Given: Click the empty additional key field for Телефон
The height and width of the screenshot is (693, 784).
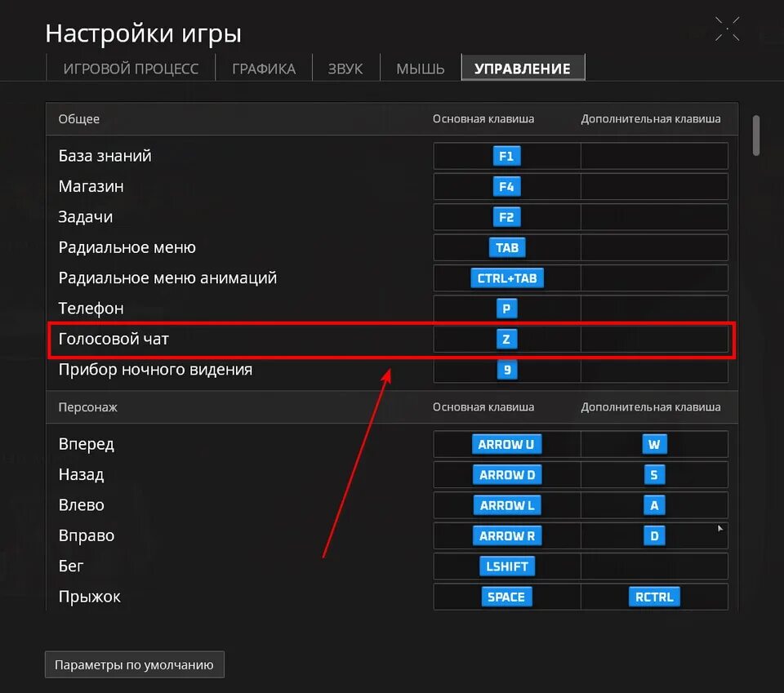Looking at the screenshot, I should (x=653, y=309).
